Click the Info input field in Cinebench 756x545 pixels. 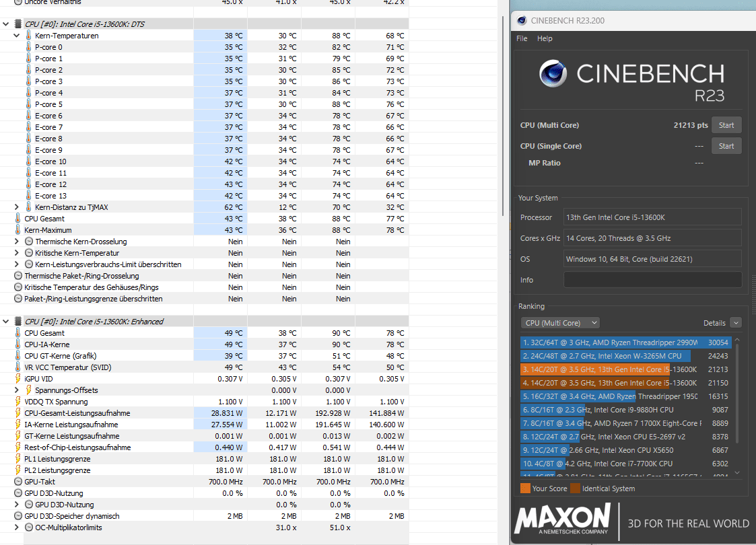(x=652, y=279)
